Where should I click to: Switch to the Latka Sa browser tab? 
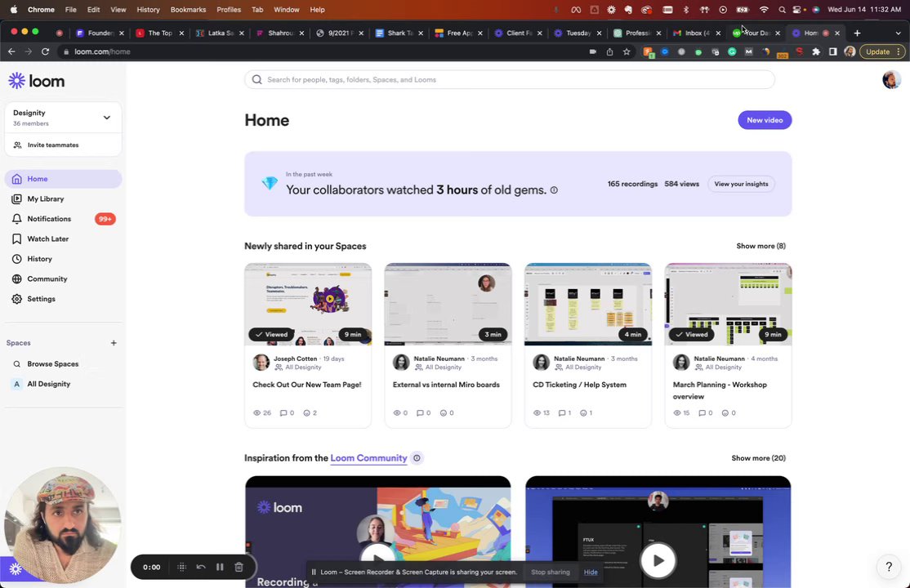[x=220, y=33]
